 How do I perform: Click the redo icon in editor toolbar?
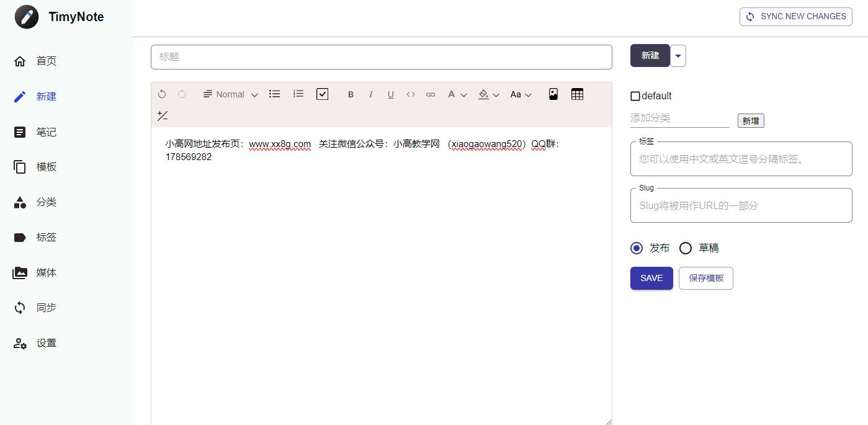182,94
